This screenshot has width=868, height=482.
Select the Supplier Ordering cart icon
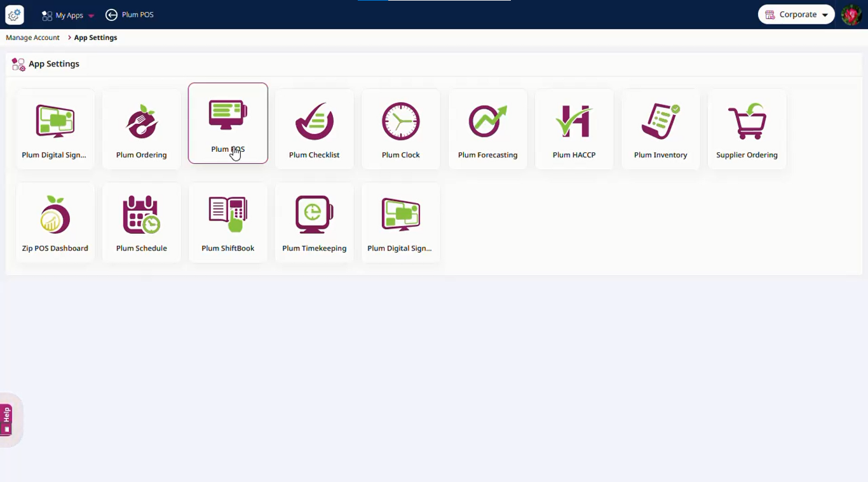[747, 121]
